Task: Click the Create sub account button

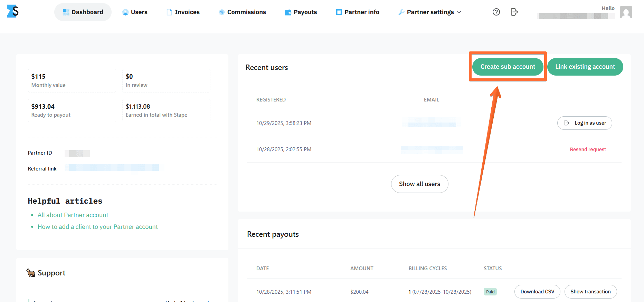Action: tap(508, 67)
